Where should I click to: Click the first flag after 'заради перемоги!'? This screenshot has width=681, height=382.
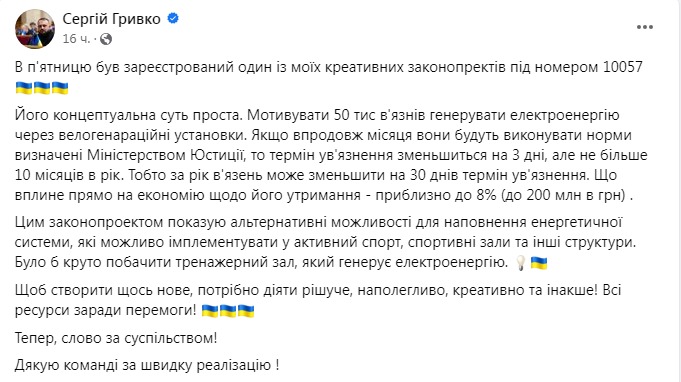pos(210,311)
